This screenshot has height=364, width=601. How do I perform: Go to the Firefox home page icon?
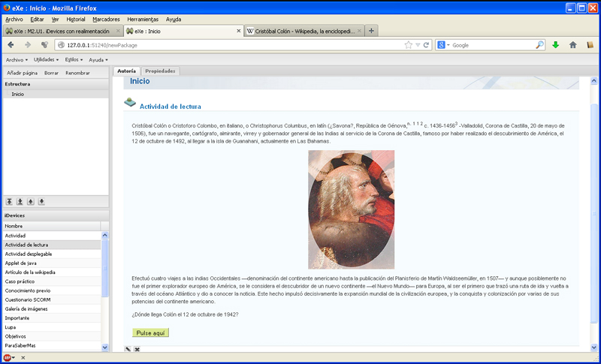click(x=573, y=45)
